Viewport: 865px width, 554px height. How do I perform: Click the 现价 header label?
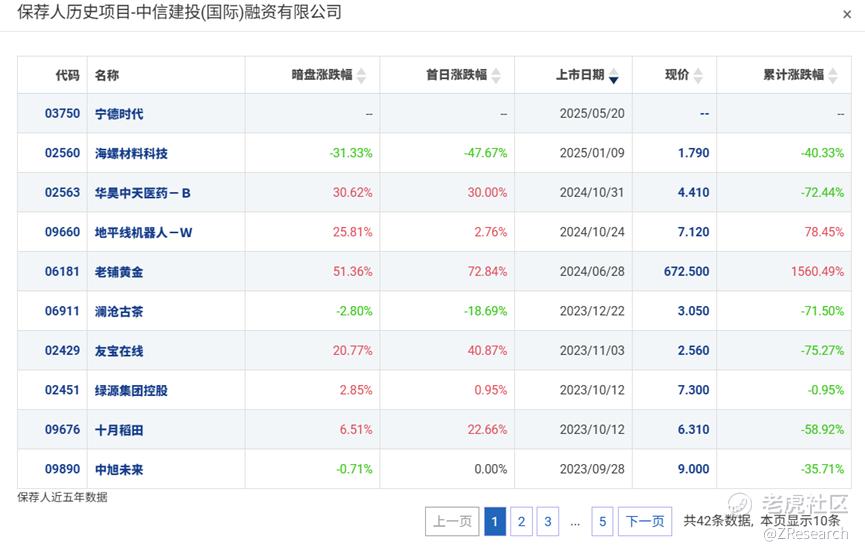(677, 74)
